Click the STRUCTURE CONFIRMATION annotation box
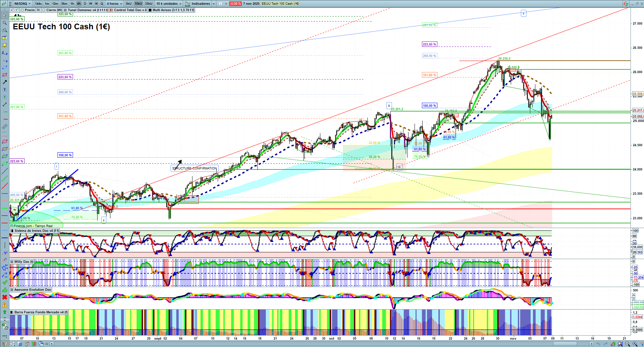644x347 pixels. click(x=194, y=168)
